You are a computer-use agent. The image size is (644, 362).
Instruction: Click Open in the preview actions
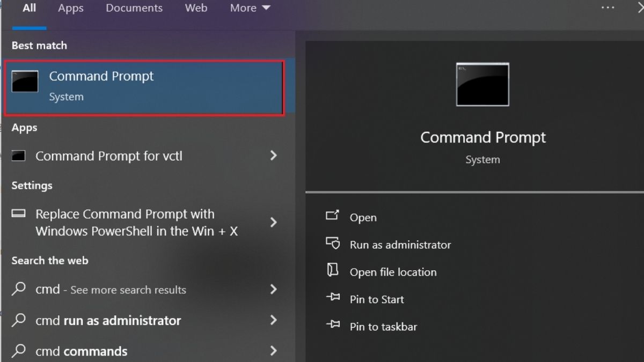pos(363,217)
